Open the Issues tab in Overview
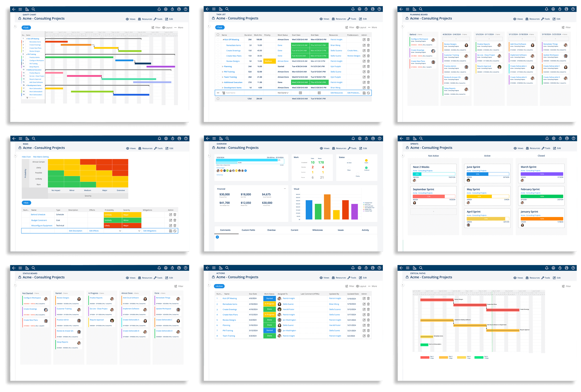Screen dimensions: 581x392 point(341,230)
